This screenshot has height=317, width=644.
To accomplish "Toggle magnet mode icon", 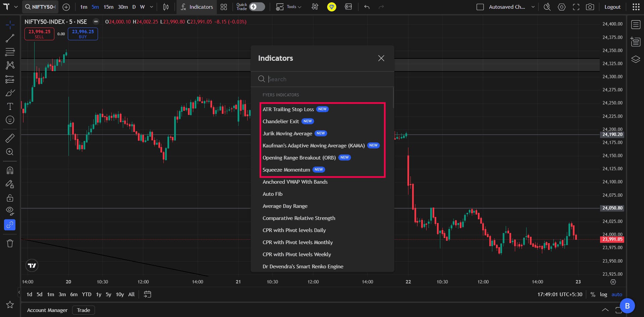I will pyautogui.click(x=10, y=170).
